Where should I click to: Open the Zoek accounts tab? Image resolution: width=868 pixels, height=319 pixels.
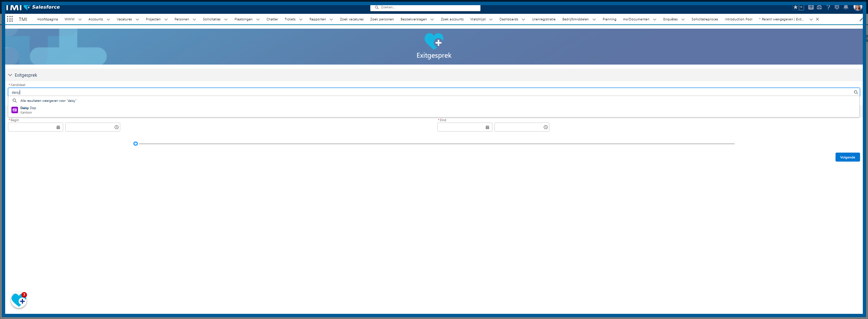[452, 19]
